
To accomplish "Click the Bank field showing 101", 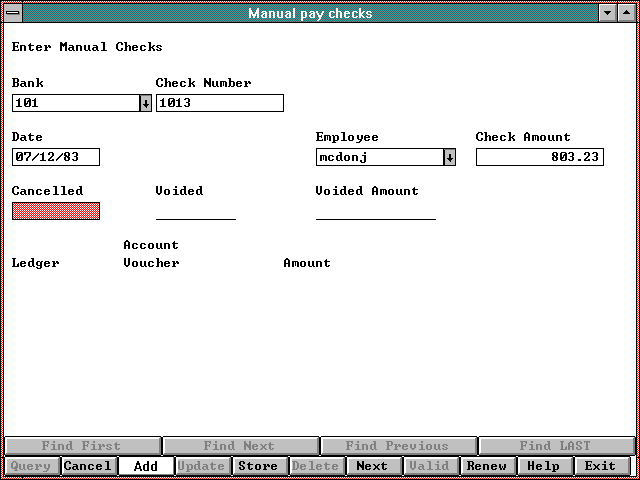I will pos(75,103).
